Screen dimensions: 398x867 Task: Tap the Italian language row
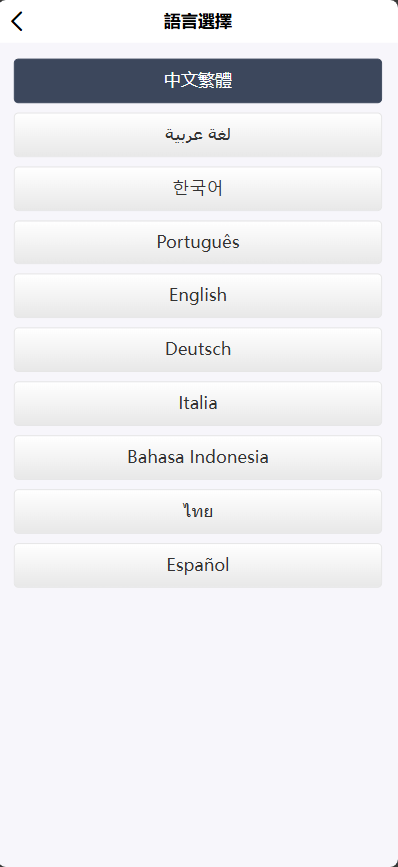198,404
